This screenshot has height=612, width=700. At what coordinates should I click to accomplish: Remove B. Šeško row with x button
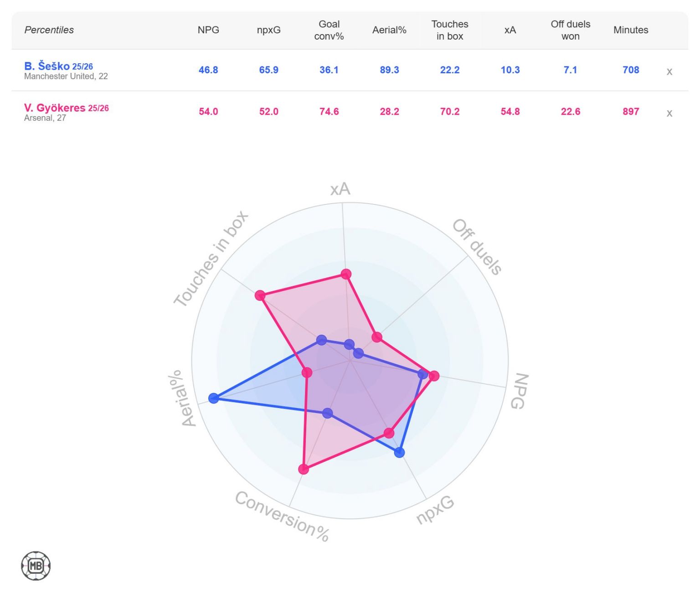(669, 71)
